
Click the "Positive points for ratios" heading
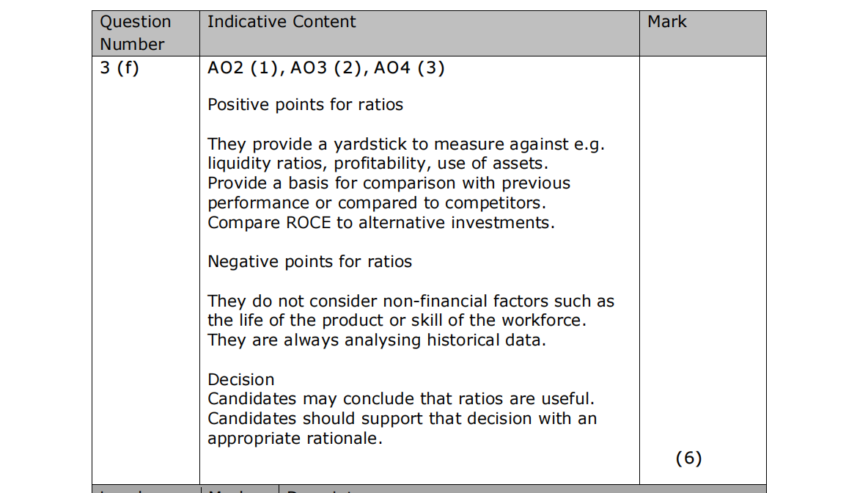pyautogui.click(x=305, y=105)
